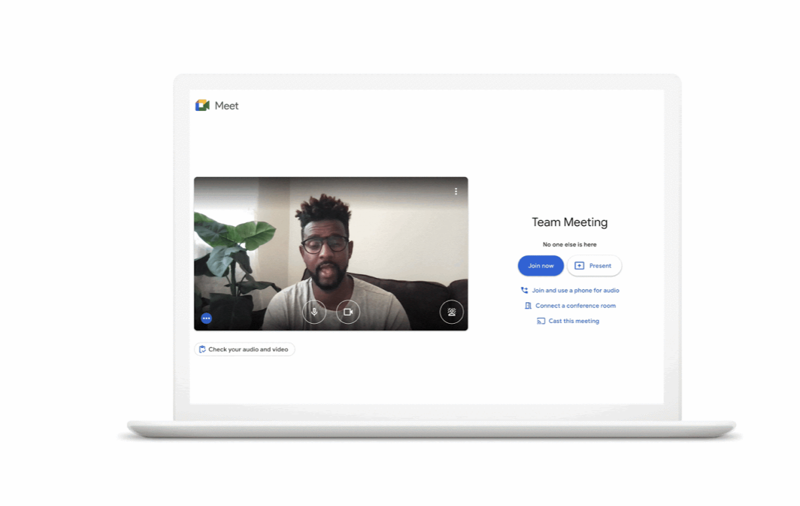Click the Meet wordmark text
Image resolution: width=800 pixels, height=506 pixels.
pos(227,106)
